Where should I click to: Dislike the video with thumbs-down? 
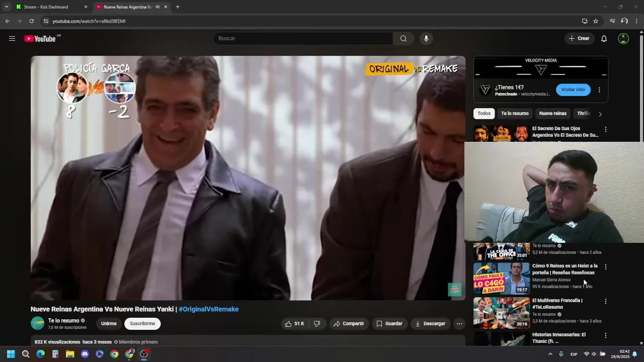[317, 324]
